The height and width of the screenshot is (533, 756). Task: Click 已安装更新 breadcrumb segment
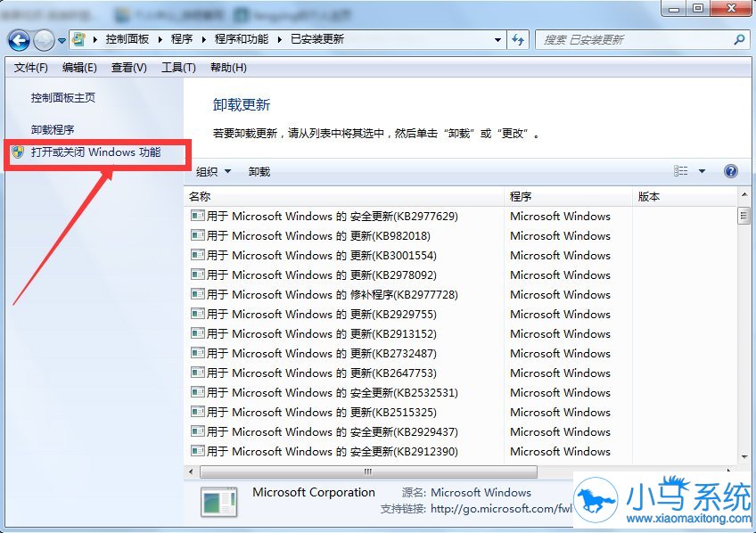(316, 39)
